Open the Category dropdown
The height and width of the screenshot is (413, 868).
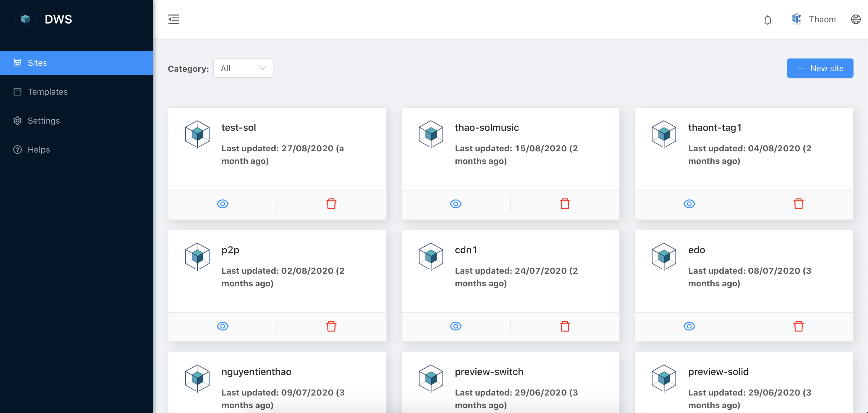click(x=243, y=68)
